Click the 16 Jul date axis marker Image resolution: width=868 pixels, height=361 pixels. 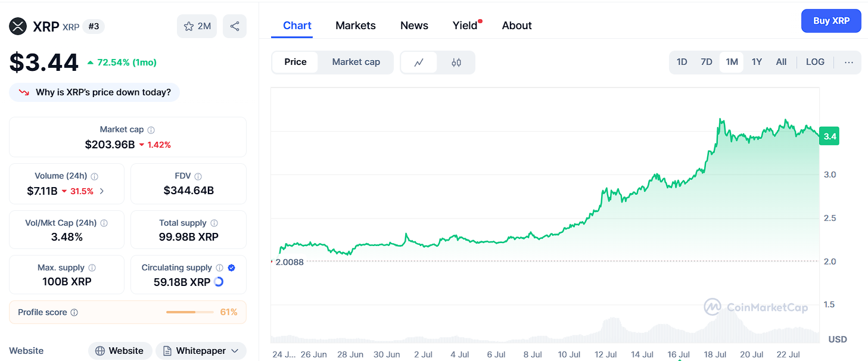[679, 354]
